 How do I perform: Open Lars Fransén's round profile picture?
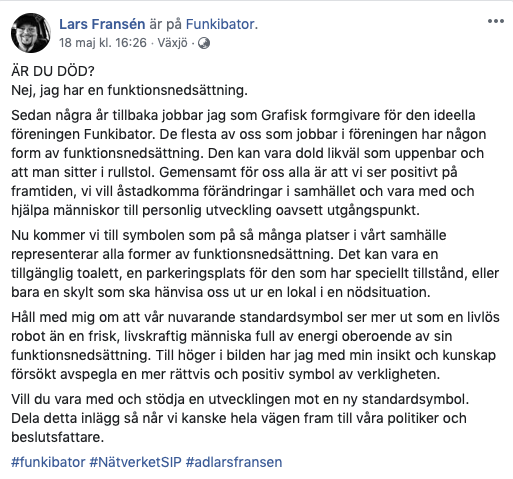(x=31, y=33)
